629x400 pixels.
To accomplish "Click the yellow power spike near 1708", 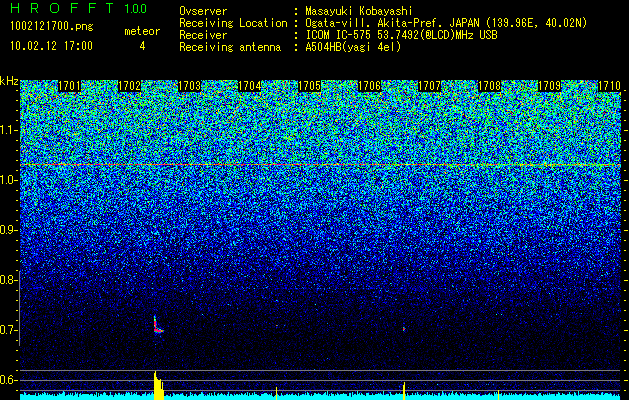I will tap(498, 395).
